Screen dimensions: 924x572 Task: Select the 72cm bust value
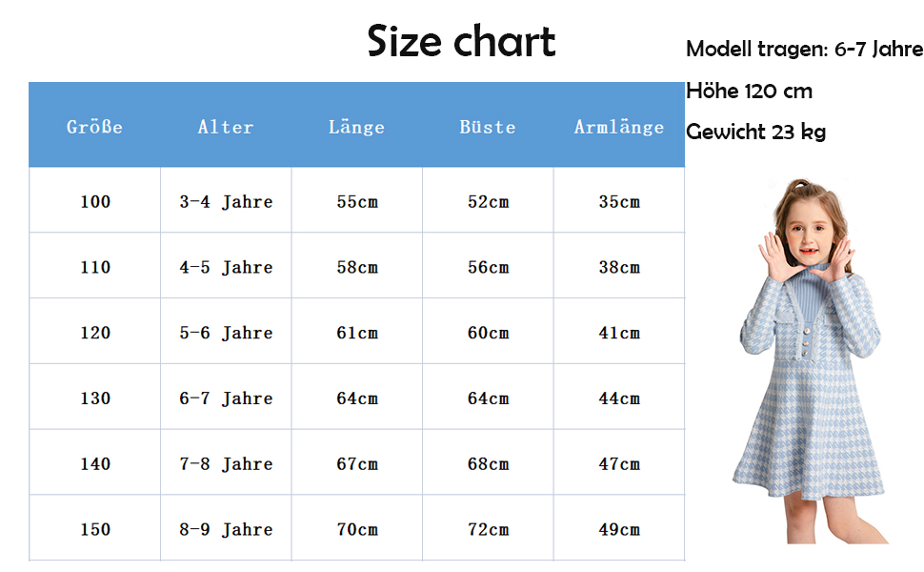488,529
